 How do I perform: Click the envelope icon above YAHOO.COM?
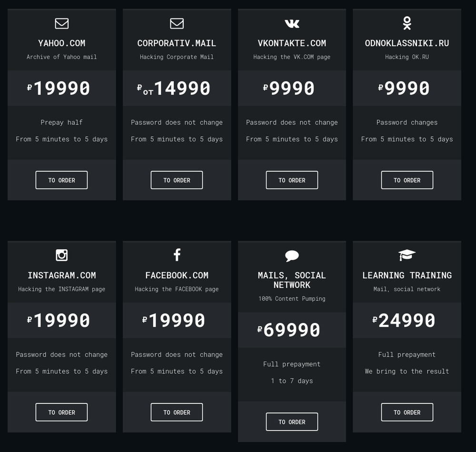point(62,23)
